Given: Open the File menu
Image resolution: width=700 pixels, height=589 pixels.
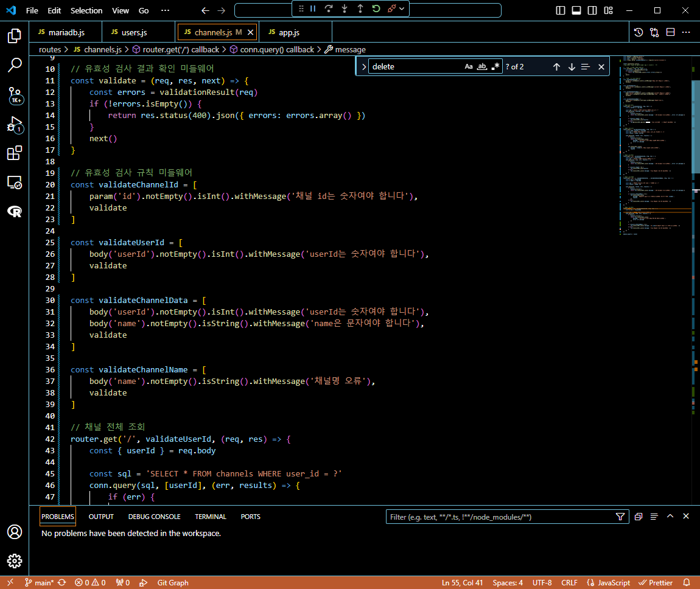Looking at the screenshot, I should (32, 10).
